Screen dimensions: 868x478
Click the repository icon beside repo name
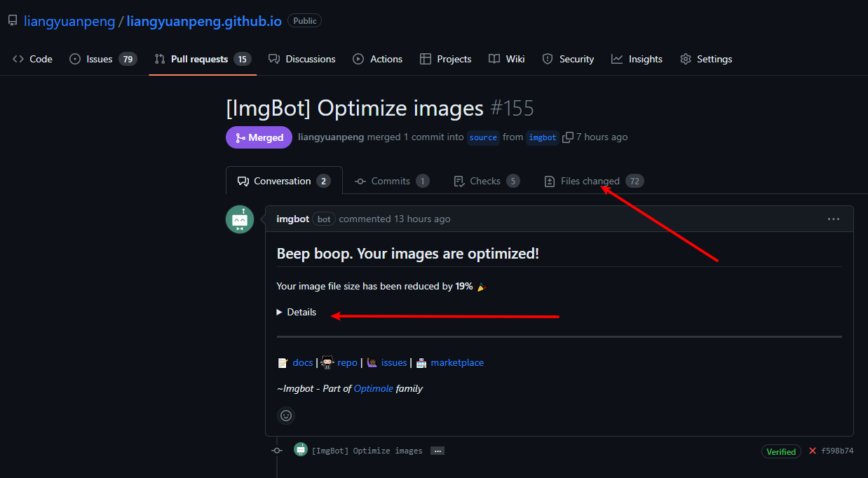pyautogui.click(x=13, y=21)
